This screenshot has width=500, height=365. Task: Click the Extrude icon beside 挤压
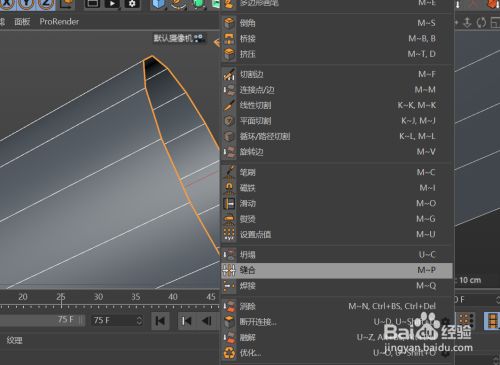[x=229, y=54]
